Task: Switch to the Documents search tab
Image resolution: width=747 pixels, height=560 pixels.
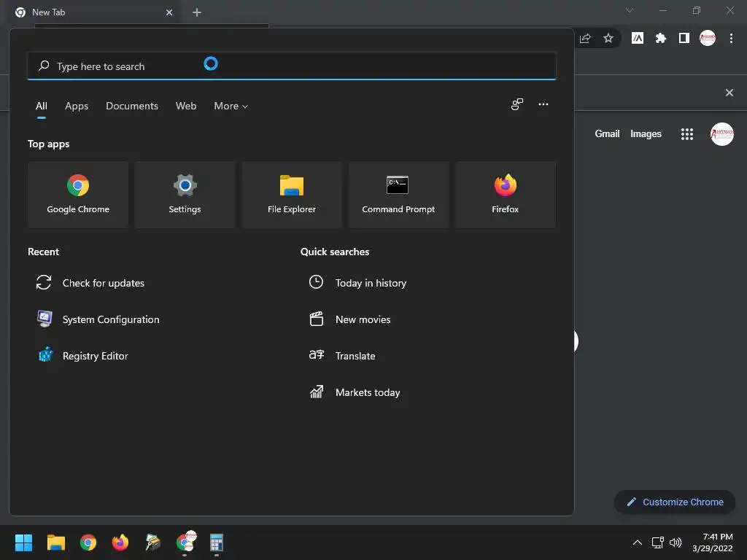Action: click(x=132, y=106)
